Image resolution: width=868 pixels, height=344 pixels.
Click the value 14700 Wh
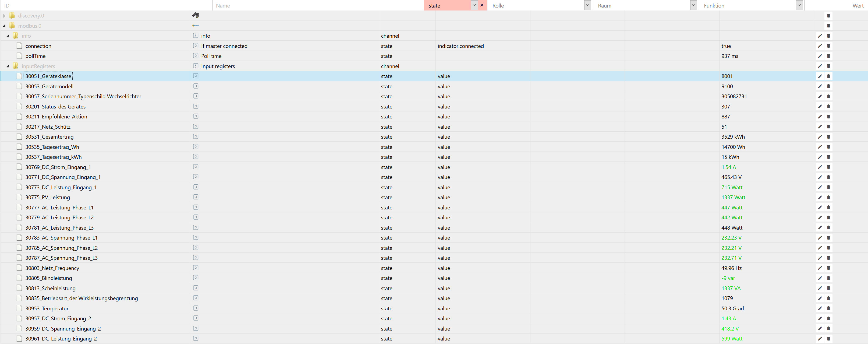click(733, 147)
